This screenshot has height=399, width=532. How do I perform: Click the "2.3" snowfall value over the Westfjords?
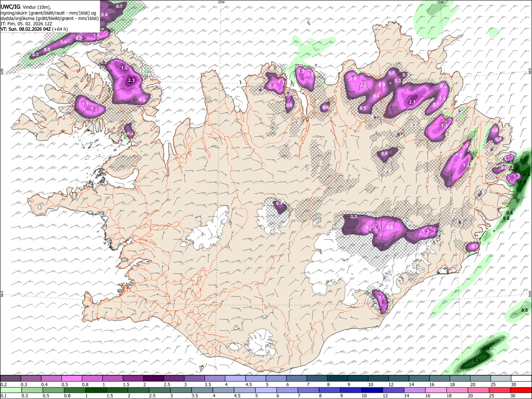tap(132, 81)
